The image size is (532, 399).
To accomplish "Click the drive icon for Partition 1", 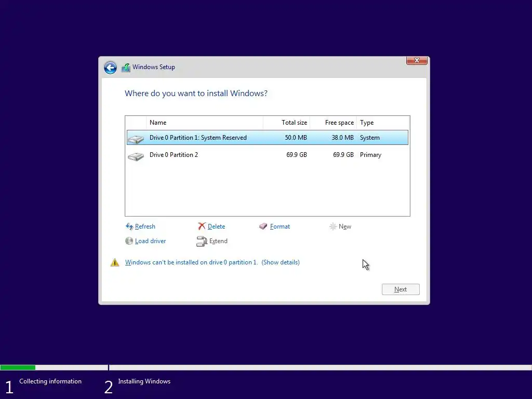I will (x=136, y=139).
